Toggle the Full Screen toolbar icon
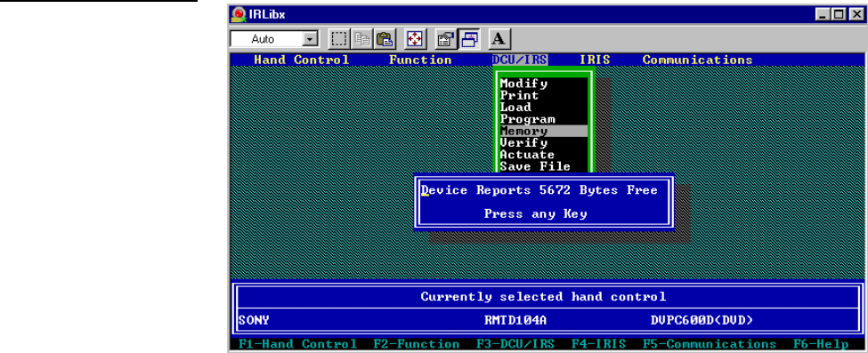Screen dimensions: 868x353 (414, 39)
